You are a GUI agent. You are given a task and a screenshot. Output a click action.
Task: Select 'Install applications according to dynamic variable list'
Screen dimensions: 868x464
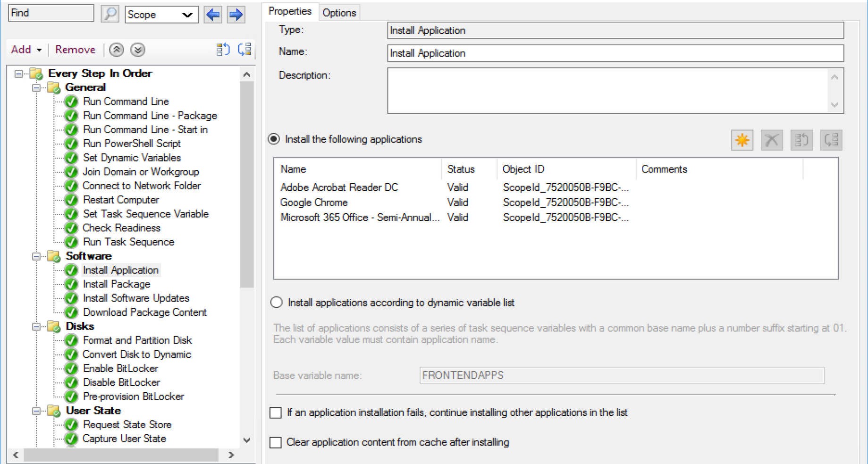click(277, 303)
